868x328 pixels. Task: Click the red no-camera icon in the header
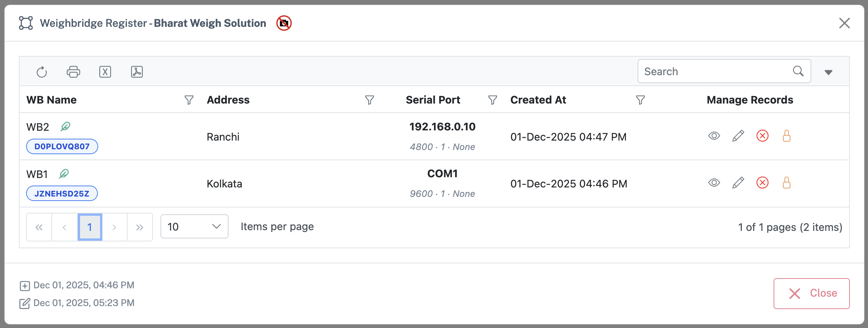click(x=284, y=23)
